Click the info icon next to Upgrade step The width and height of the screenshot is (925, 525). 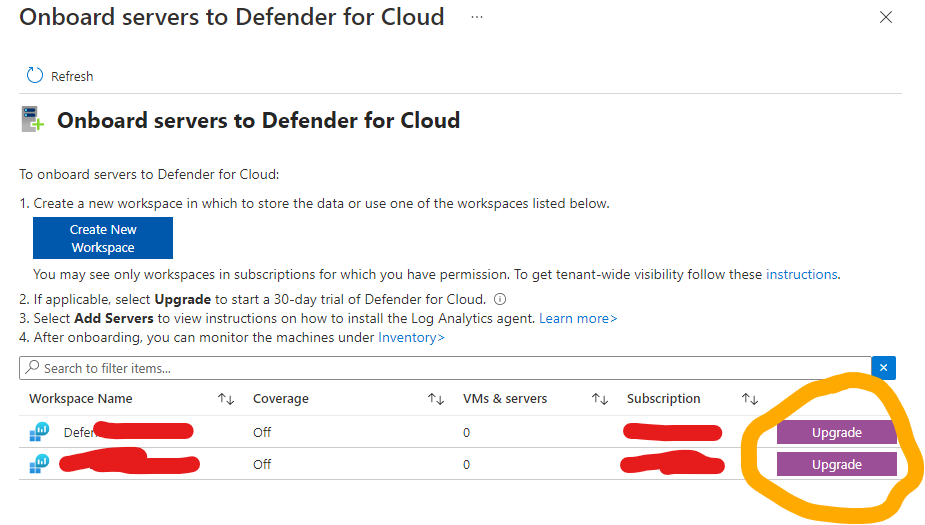pyautogui.click(x=500, y=299)
